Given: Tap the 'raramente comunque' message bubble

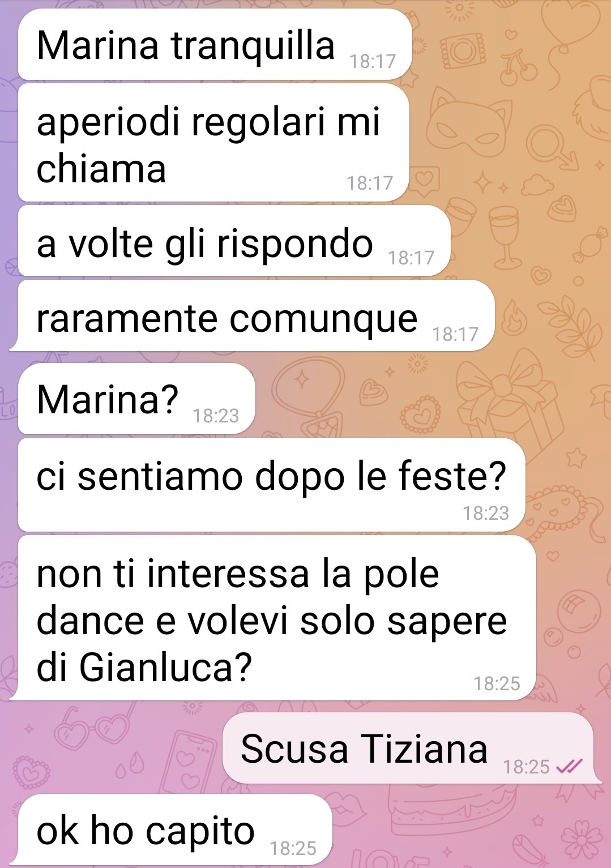Looking at the screenshot, I should click(252, 316).
